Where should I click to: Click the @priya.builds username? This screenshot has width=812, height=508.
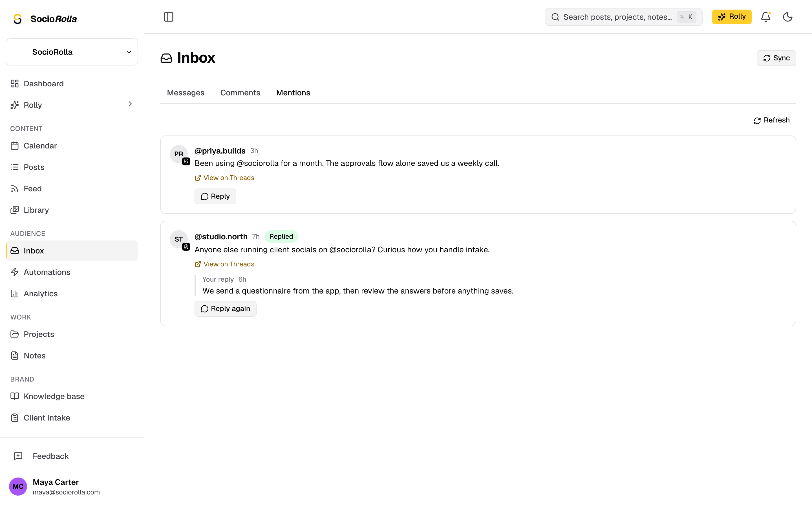[x=220, y=151]
